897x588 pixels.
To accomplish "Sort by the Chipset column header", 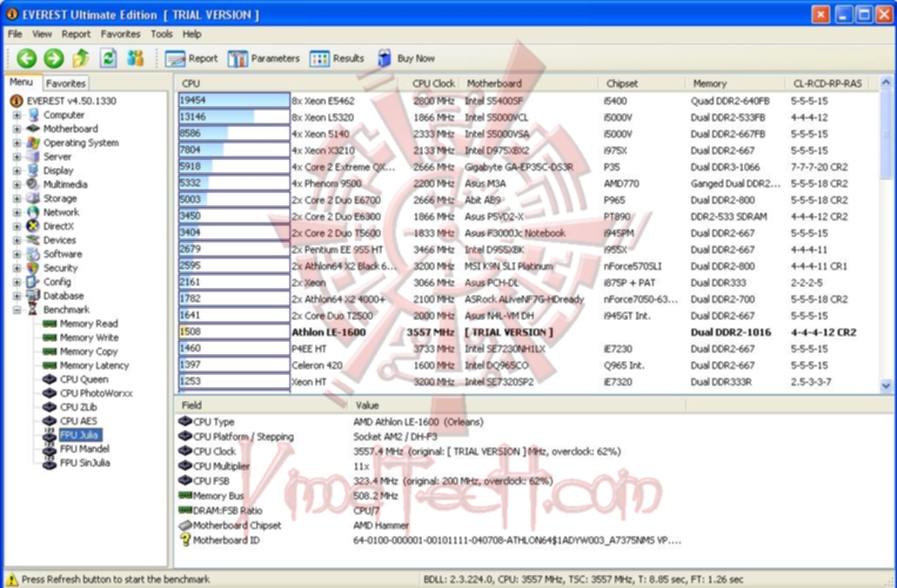I will click(641, 84).
